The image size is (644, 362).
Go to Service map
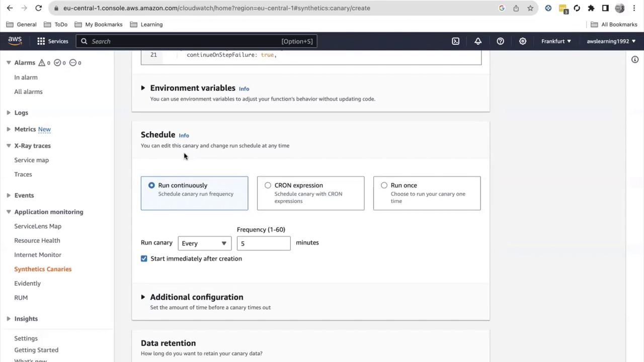tap(31, 160)
